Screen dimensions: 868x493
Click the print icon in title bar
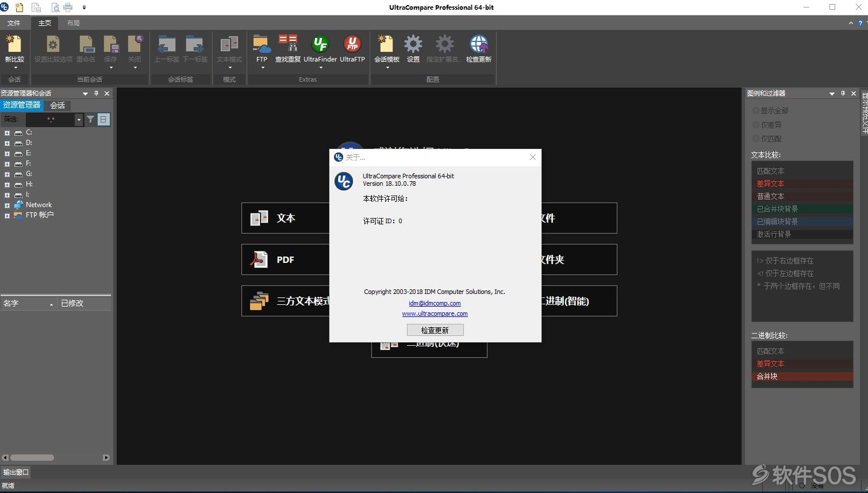point(68,7)
